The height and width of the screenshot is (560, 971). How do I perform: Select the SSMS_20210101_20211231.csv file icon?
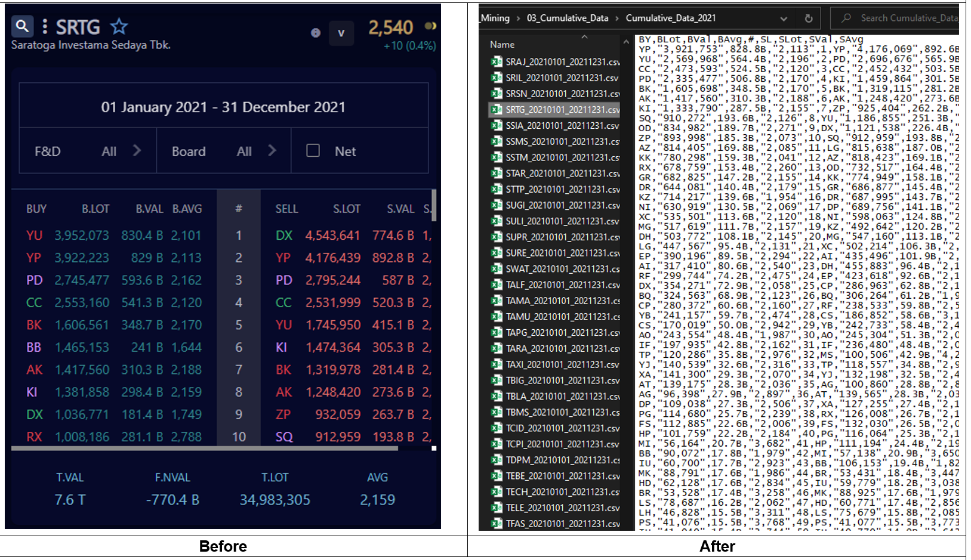click(497, 141)
